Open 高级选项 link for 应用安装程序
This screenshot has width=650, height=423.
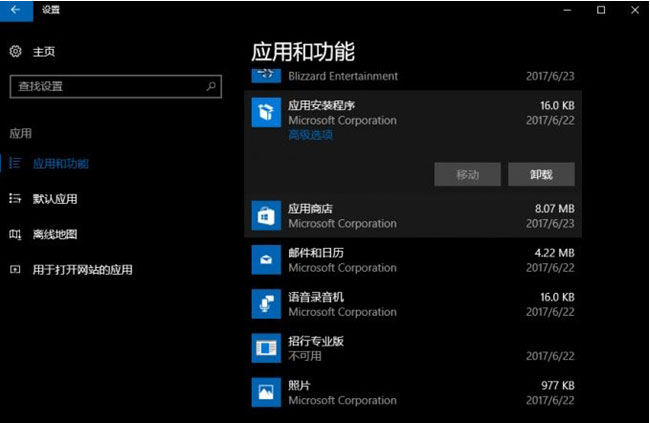click(x=310, y=135)
